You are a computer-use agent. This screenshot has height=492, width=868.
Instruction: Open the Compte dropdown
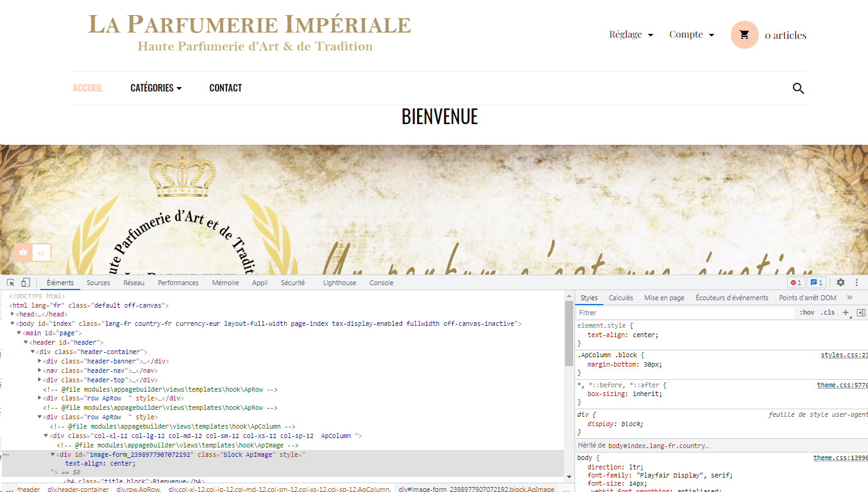point(692,34)
